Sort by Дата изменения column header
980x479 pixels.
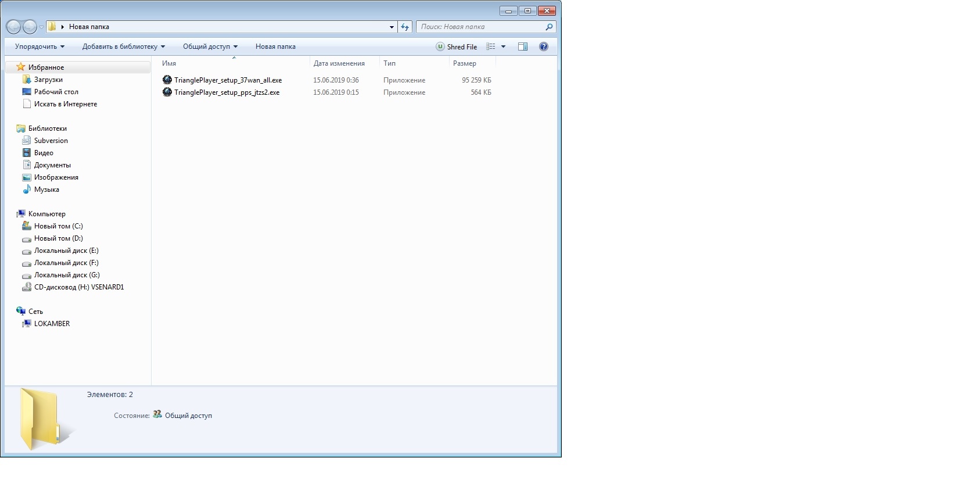coord(339,63)
